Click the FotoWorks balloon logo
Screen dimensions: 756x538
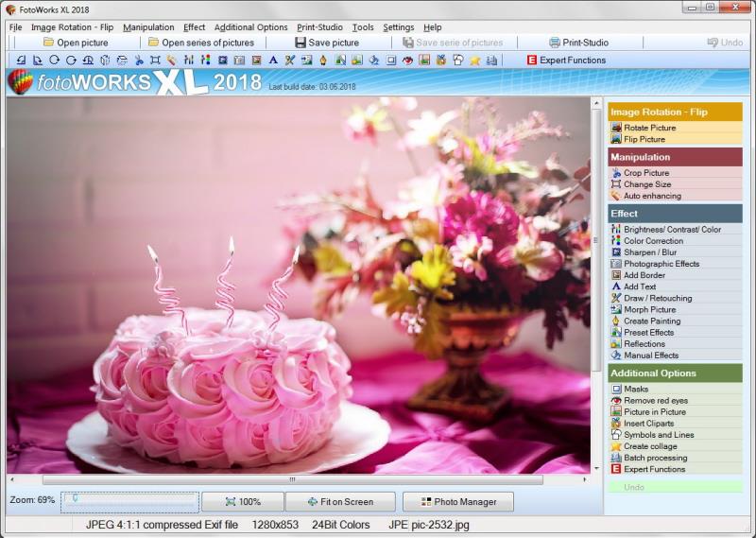[x=21, y=81]
